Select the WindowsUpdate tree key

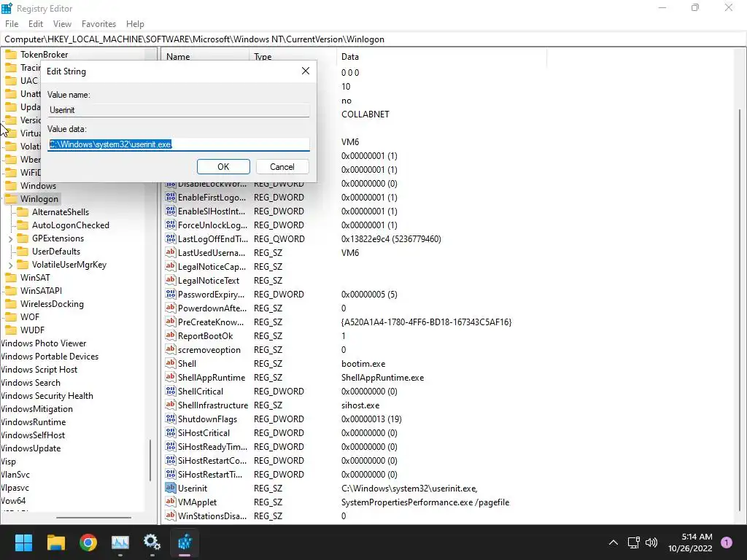(x=31, y=448)
